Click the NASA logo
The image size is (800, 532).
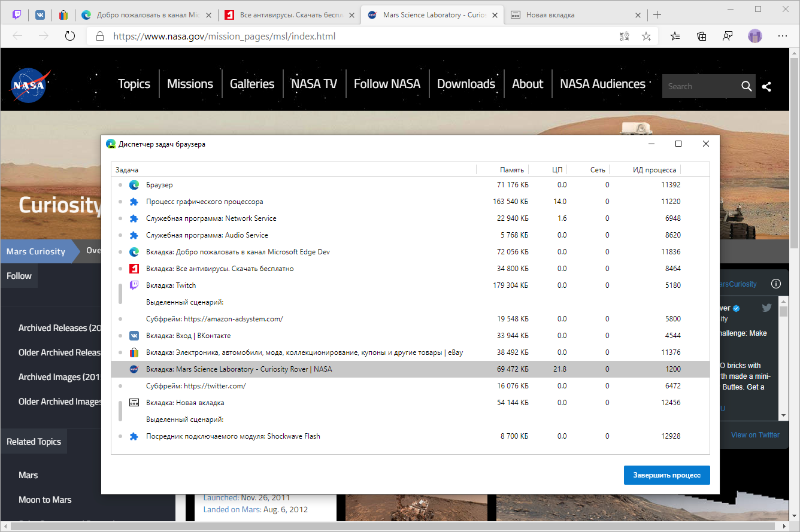30,84
